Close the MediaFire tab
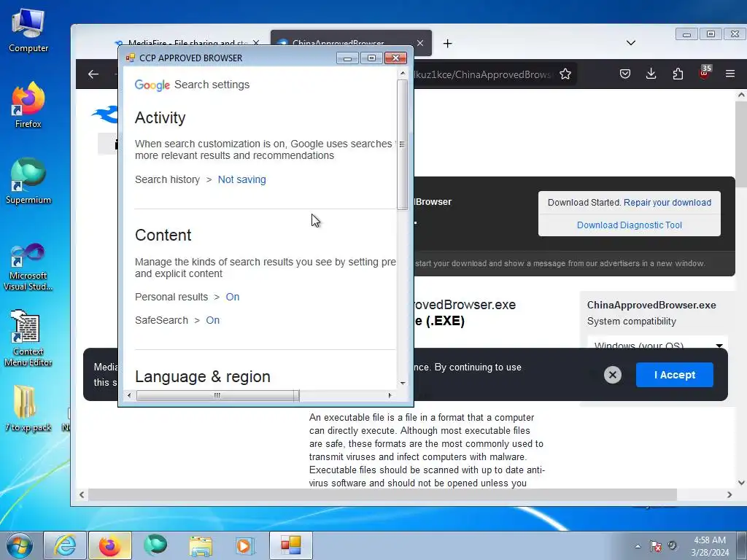The height and width of the screenshot is (560, 747). (x=256, y=43)
